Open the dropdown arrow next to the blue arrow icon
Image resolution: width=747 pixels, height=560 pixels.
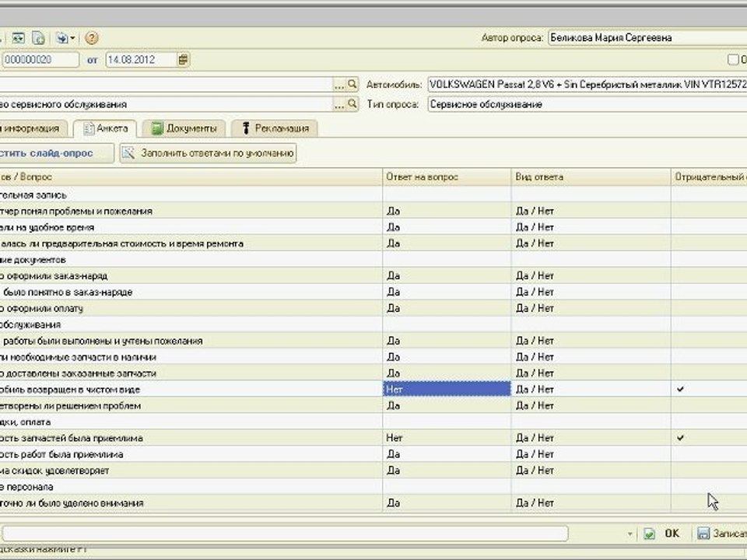(x=72, y=38)
